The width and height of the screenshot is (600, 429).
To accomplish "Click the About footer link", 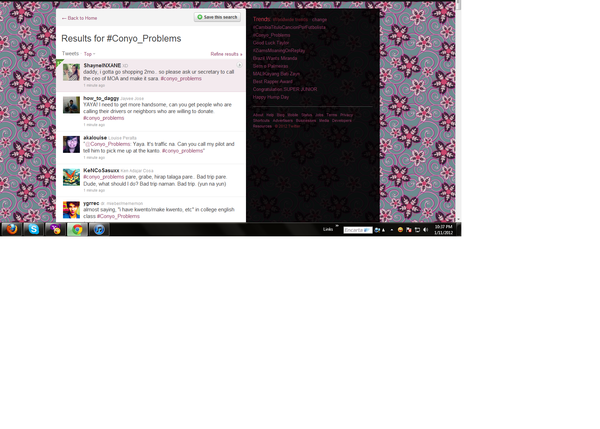I will [258, 115].
